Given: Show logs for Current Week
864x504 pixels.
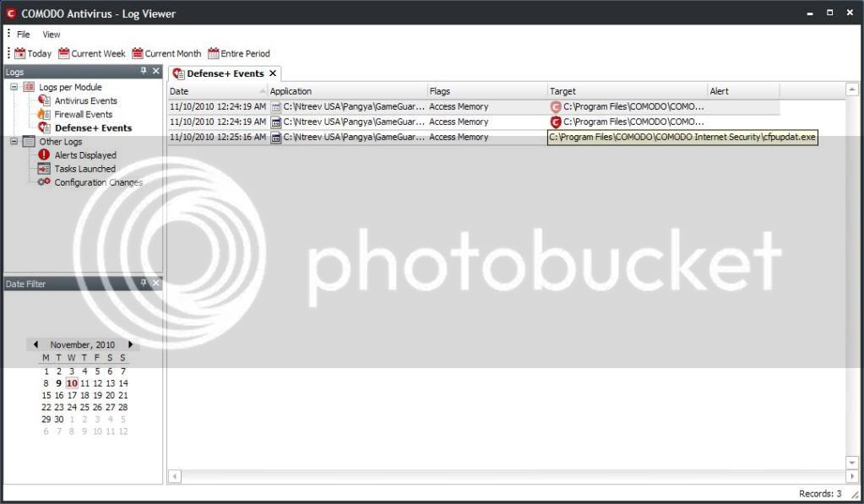Looking at the screenshot, I should 92,53.
